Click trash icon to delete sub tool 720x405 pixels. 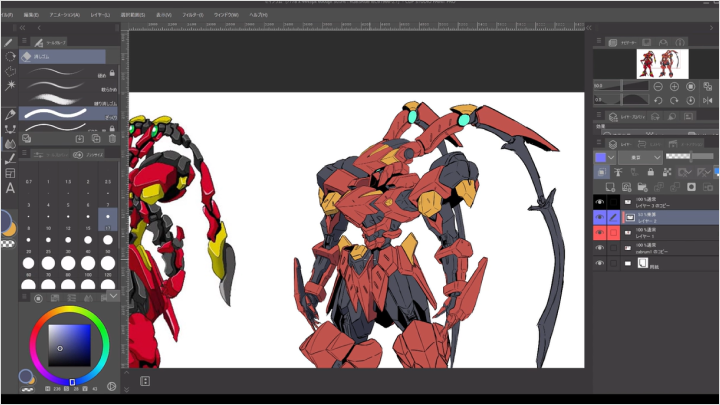point(112,139)
